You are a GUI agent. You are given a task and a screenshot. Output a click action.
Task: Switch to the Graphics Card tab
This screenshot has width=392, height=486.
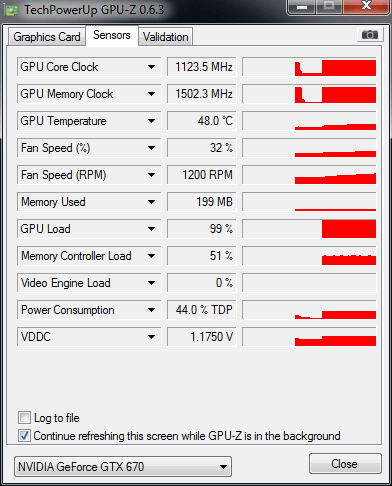pyautogui.click(x=47, y=37)
